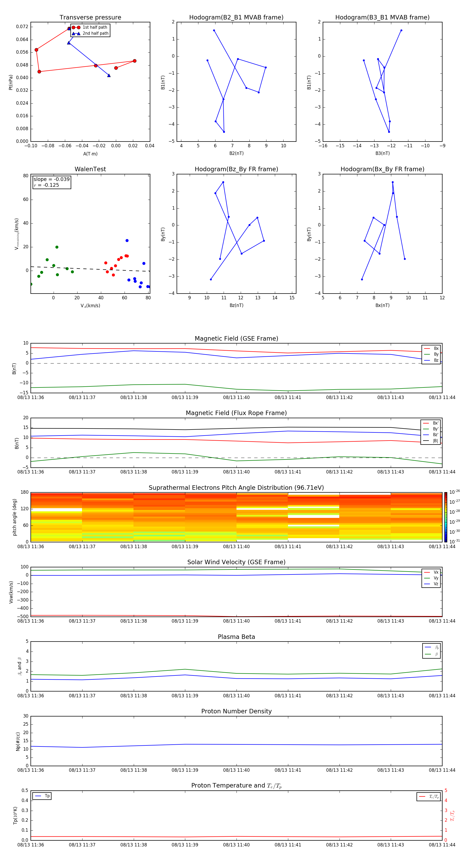Click the 'Vy' entry in velocity legend
Screen dimensions: 473x868
click(431, 578)
